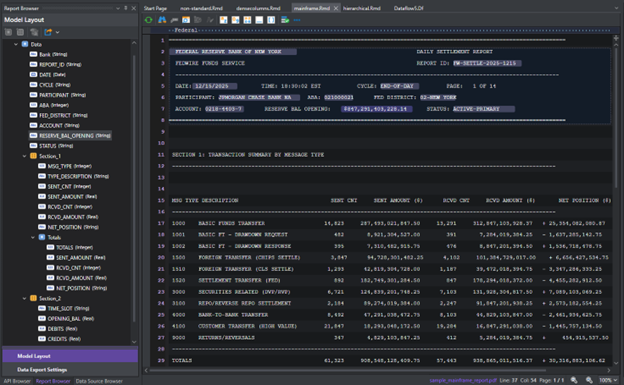Select TOTALS integer field under Totals
The image size is (624, 385).
70,247
